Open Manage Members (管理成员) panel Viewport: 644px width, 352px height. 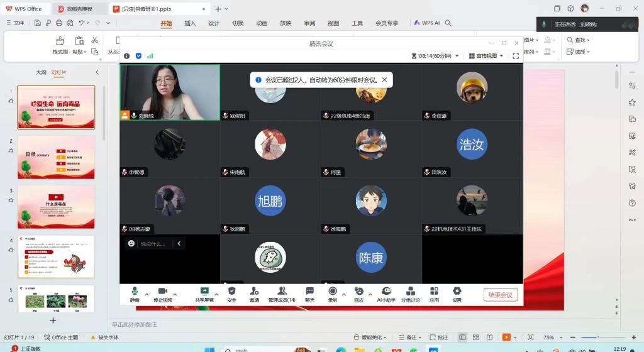point(282,294)
